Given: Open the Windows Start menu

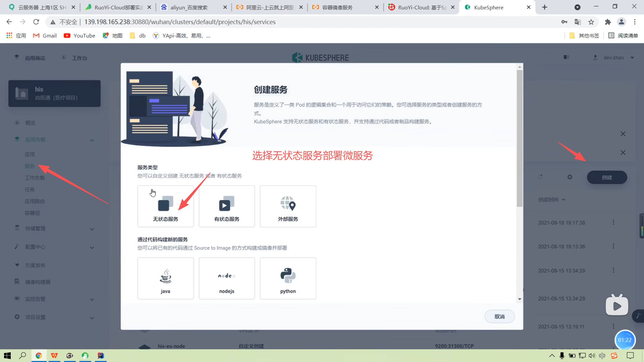Looking at the screenshot, I should [7, 356].
